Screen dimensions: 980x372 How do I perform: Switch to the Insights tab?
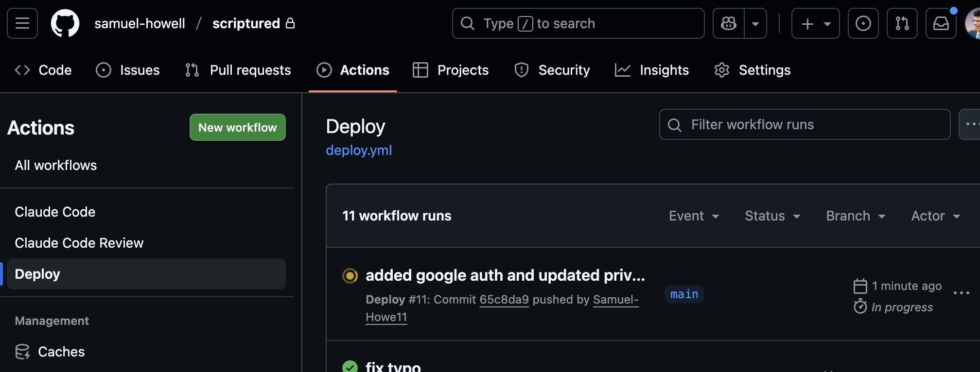pyautogui.click(x=652, y=70)
